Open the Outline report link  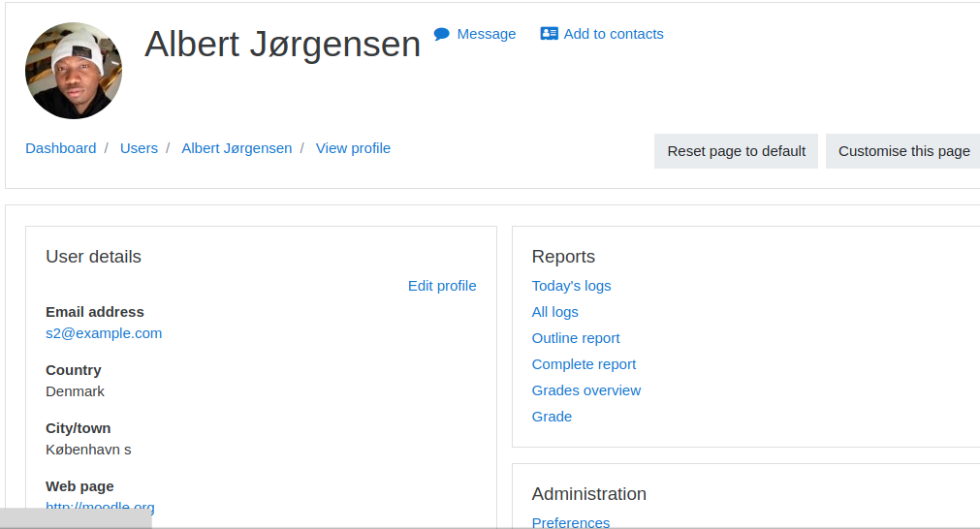(576, 338)
